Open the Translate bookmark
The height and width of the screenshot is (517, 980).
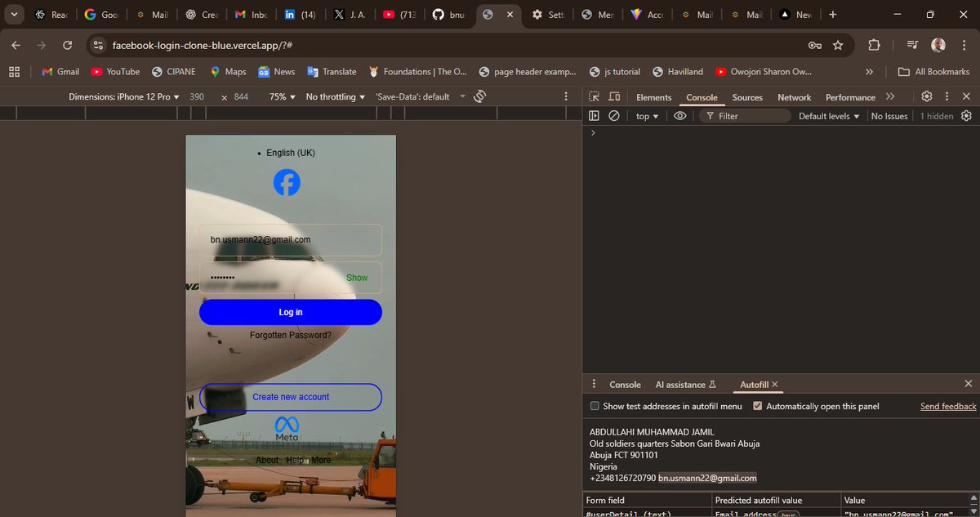(x=332, y=72)
